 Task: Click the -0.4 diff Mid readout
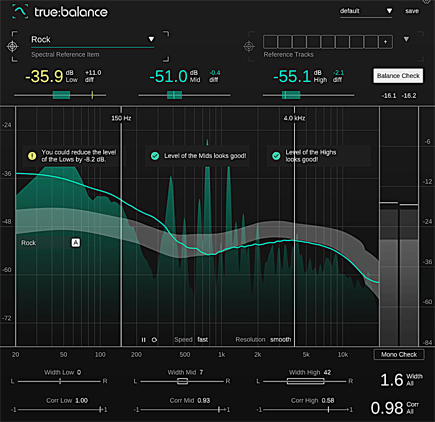pos(215,76)
